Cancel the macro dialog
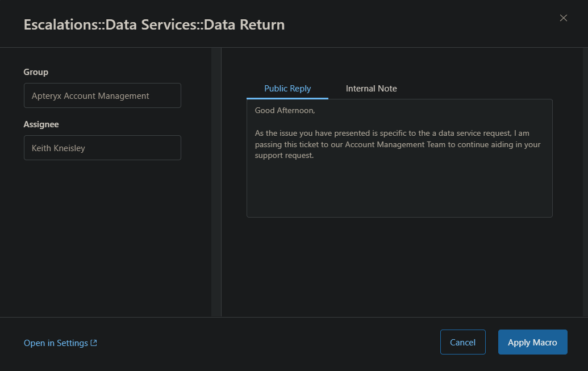 [463, 342]
